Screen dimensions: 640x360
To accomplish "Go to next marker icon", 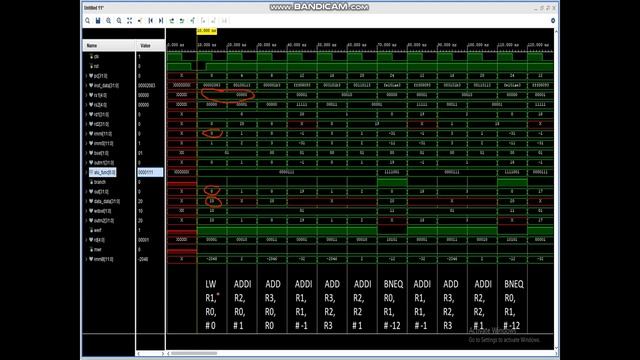I will pyautogui.click(x=213, y=20).
